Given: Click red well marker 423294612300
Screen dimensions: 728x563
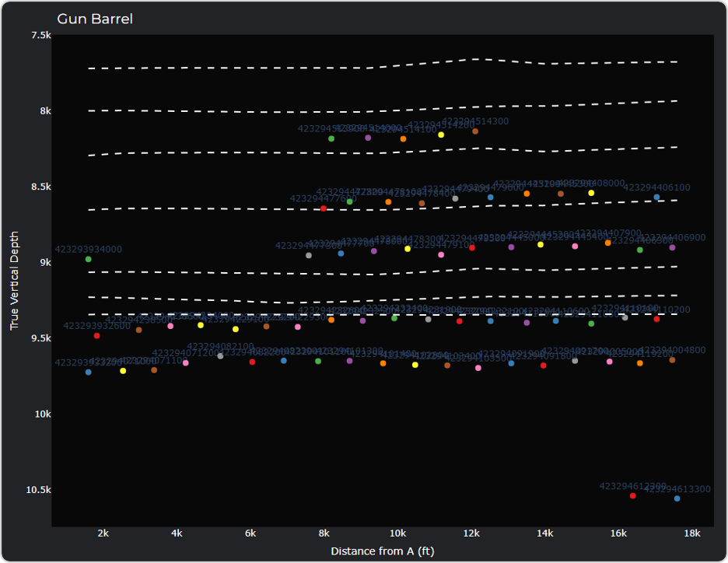Looking at the screenshot, I should [632, 495].
